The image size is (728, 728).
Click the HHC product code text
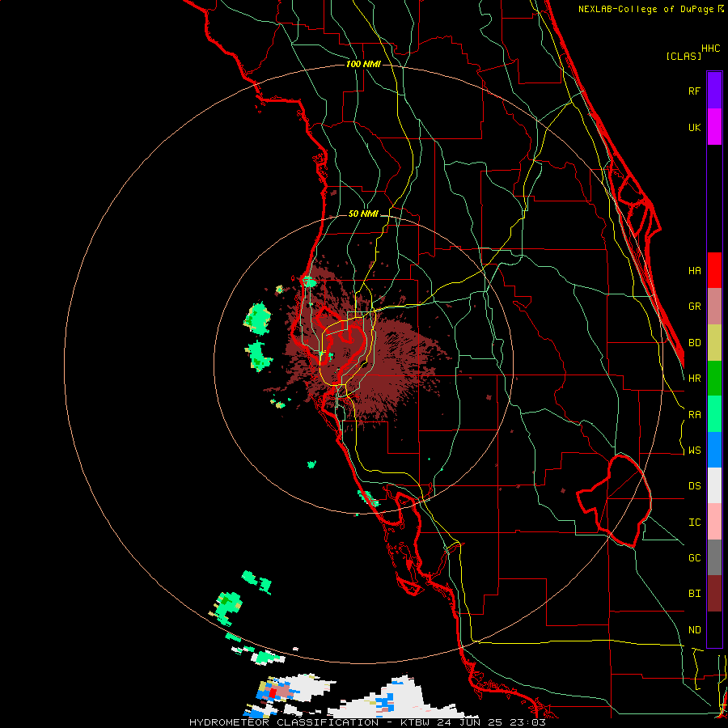click(711, 49)
